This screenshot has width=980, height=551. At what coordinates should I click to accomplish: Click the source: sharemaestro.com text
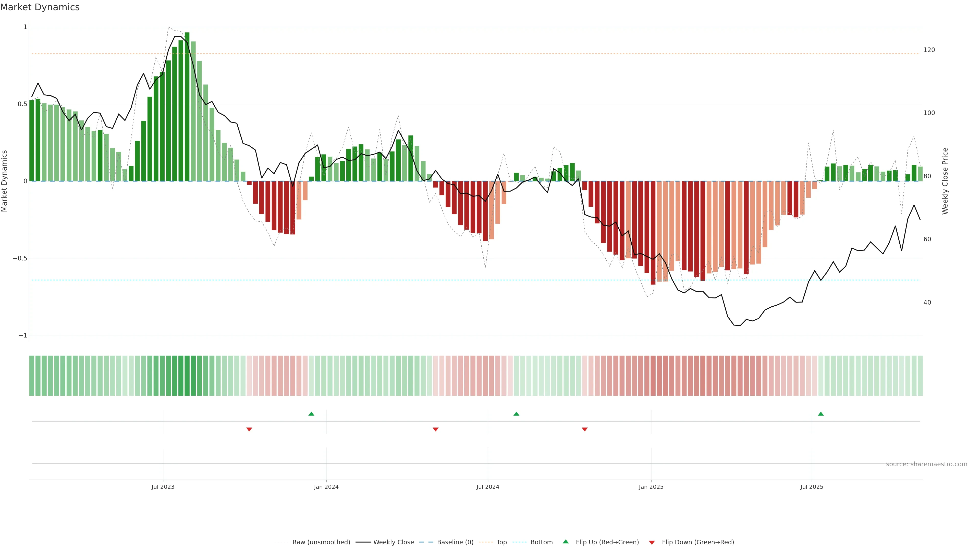click(926, 464)
